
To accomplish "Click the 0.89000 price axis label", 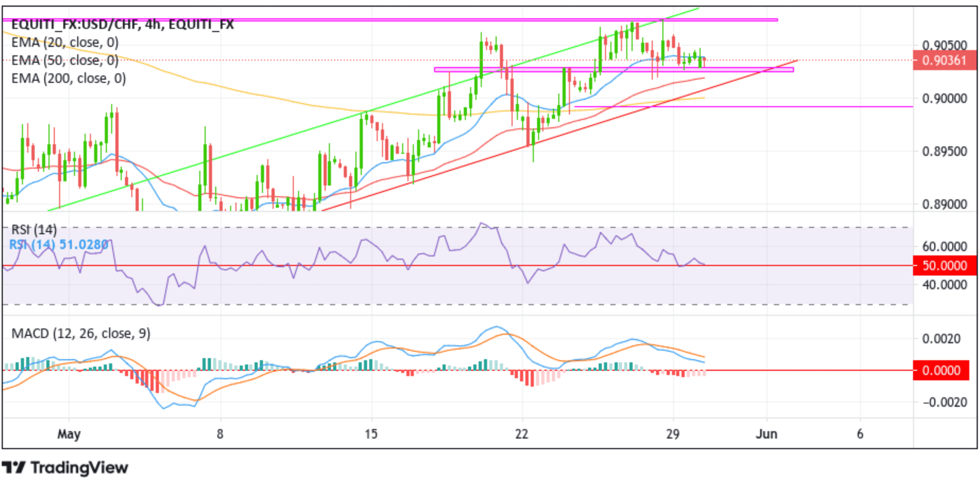I will [x=945, y=204].
